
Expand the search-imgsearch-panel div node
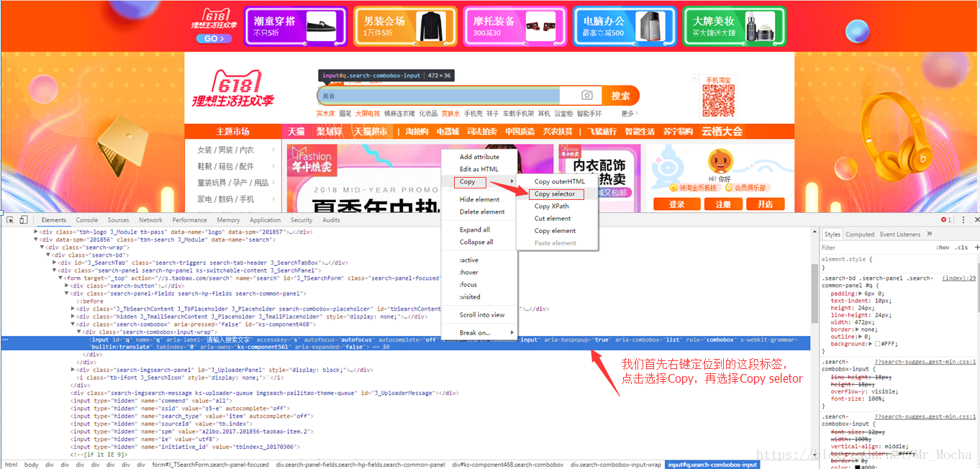coord(73,370)
